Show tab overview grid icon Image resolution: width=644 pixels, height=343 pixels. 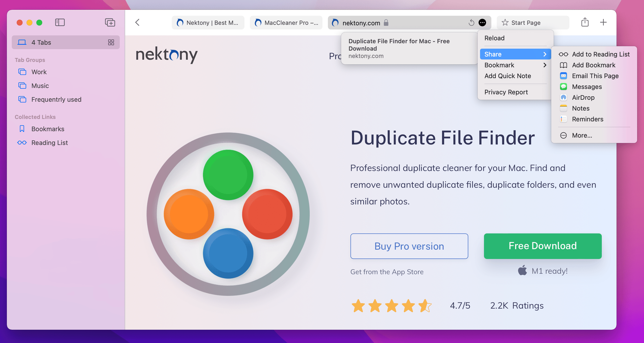[111, 42]
